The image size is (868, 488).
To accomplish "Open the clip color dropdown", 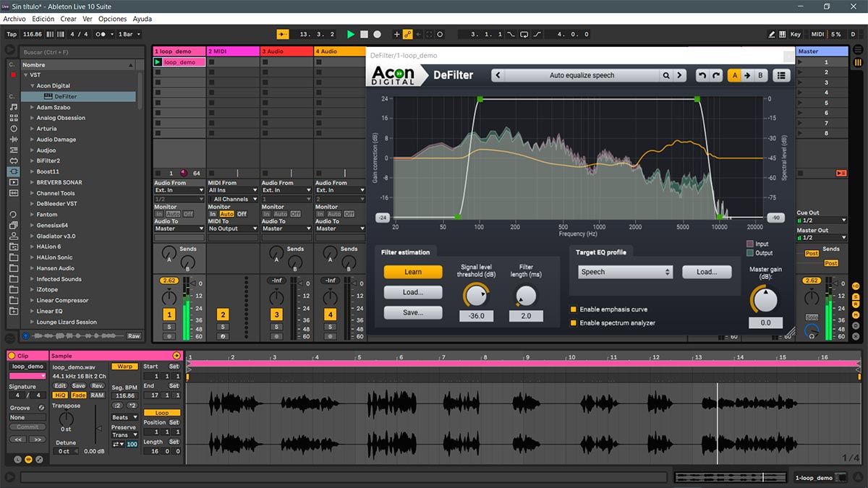I will [x=27, y=376].
